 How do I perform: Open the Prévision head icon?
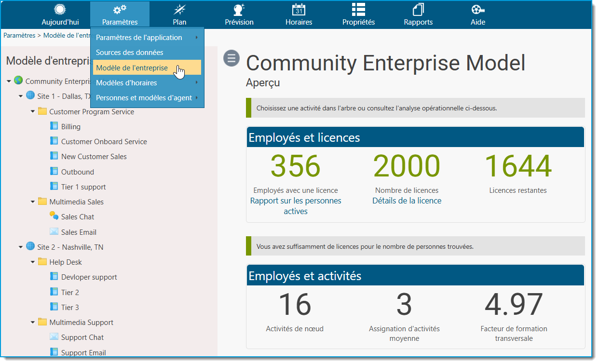pos(239,10)
